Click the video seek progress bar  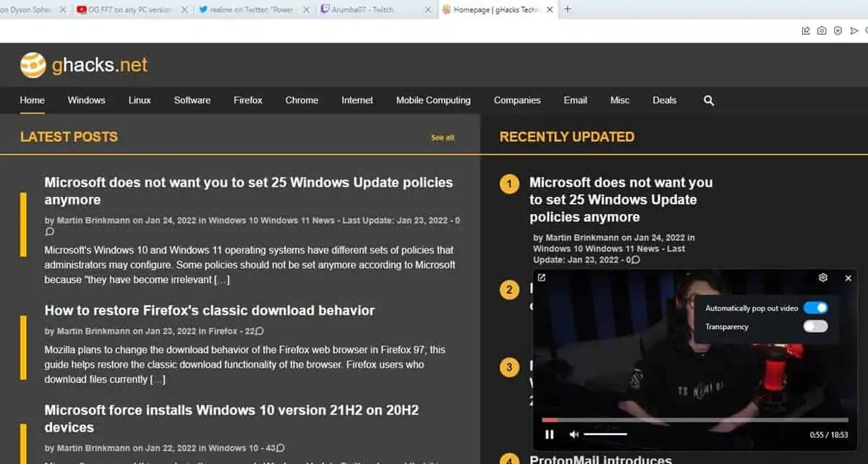point(694,420)
